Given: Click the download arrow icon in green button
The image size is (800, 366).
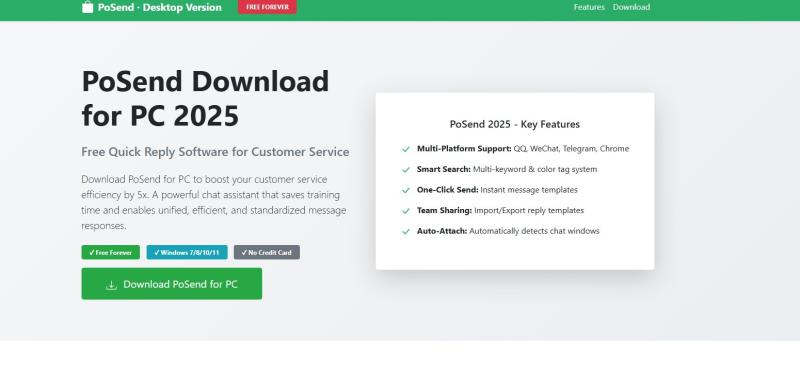Looking at the screenshot, I should coord(111,285).
